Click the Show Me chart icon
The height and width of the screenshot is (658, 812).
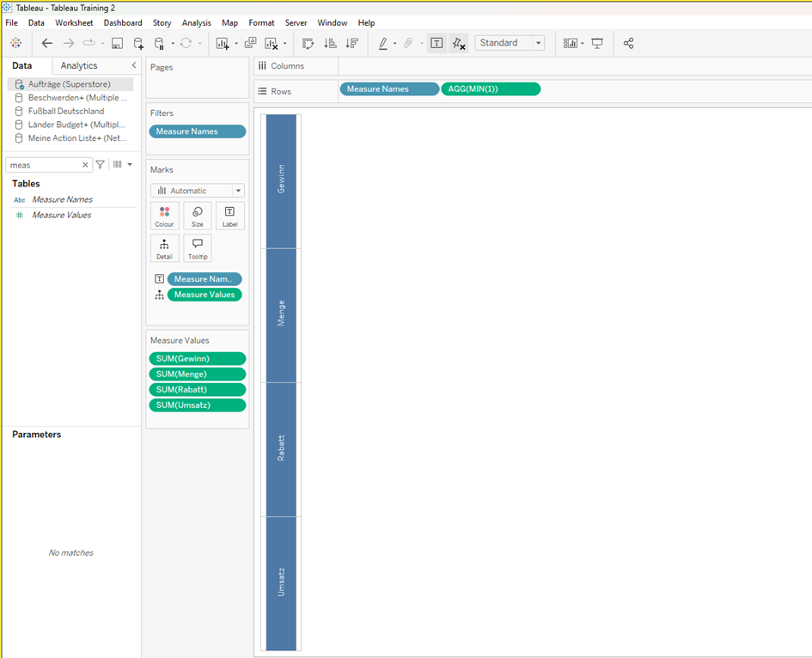pos(570,43)
